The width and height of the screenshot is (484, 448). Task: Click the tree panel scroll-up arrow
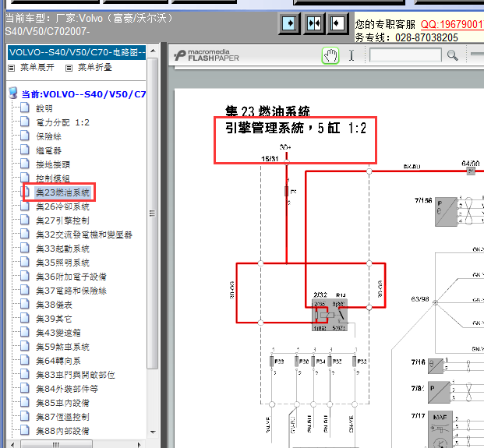(153, 51)
